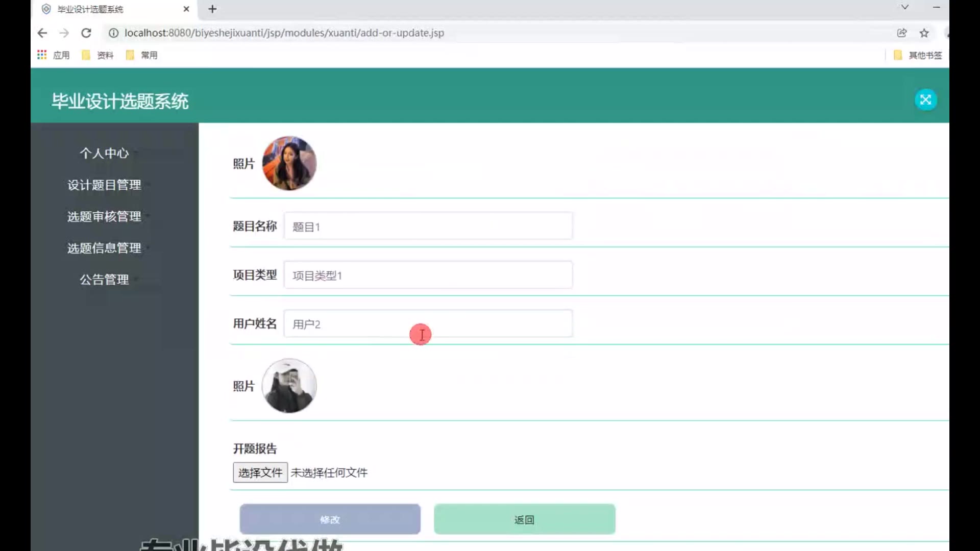Open the apps grid icon in bookmarks bar
Screen dimensions: 980x551
tap(42, 55)
